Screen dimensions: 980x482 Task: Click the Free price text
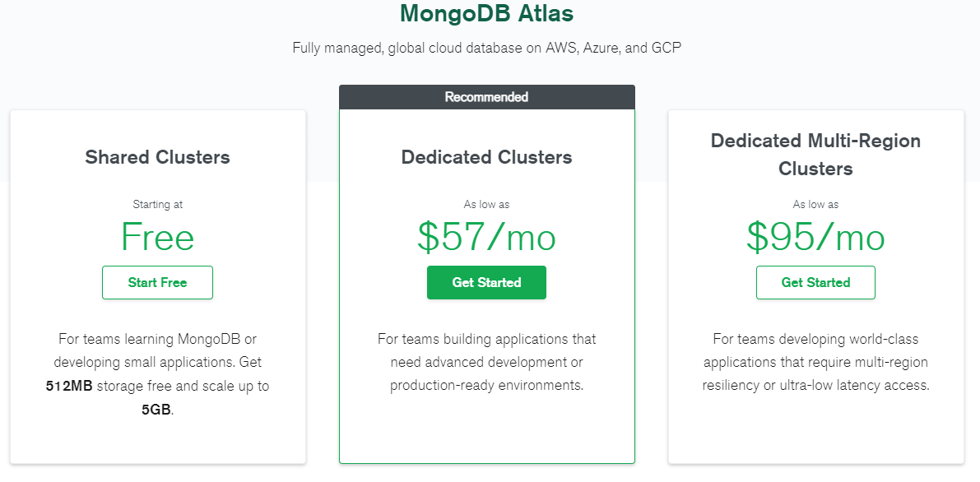click(x=157, y=238)
